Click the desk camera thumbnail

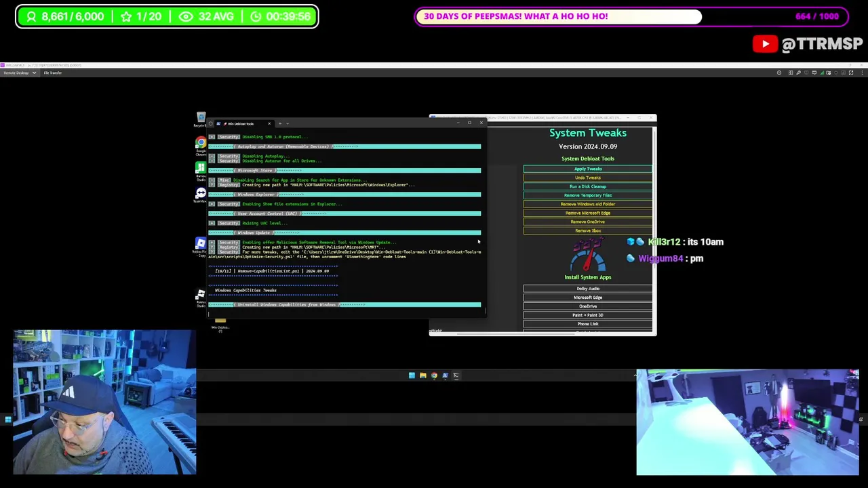tap(747, 422)
